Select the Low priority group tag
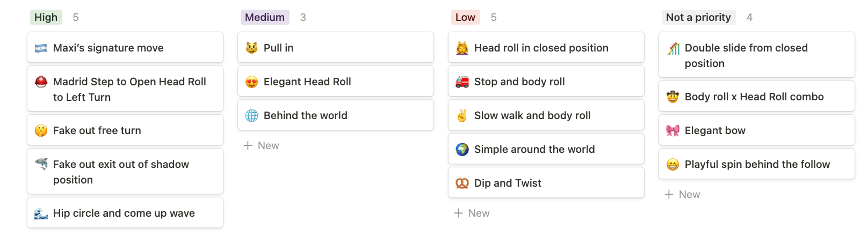This screenshot has width=868, height=235. tap(465, 17)
